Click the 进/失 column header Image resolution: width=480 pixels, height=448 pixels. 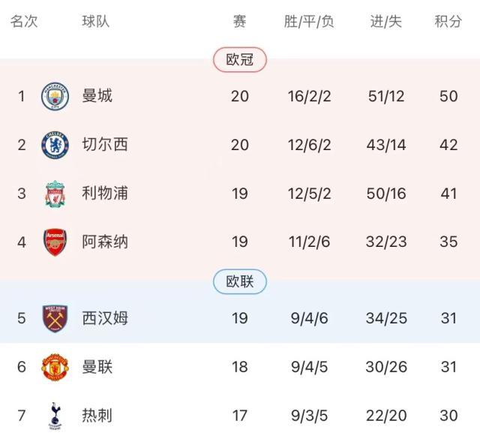click(386, 22)
